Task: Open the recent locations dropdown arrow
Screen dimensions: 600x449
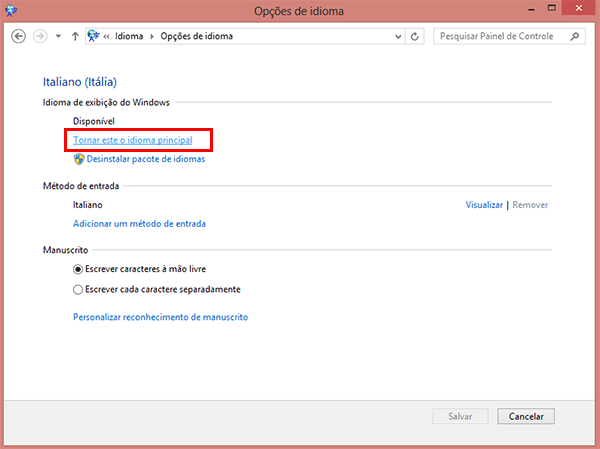Action: coord(58,36)
